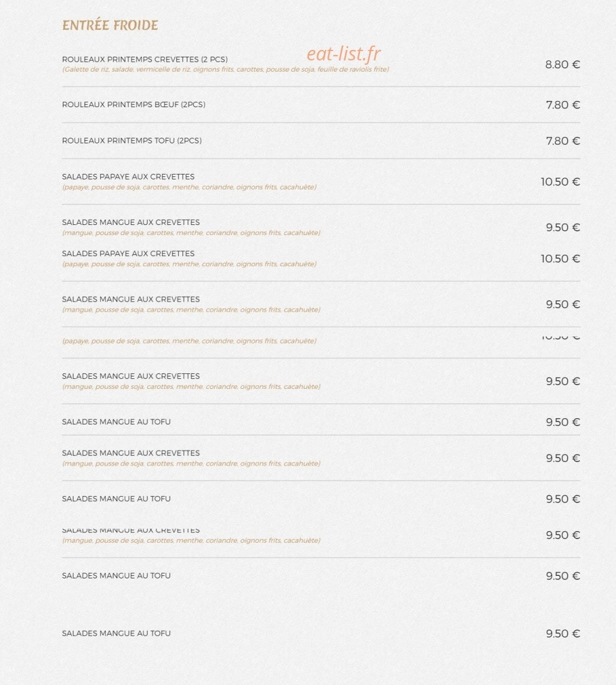This screenshot has width=616, height=685.
Task: Click the first 10.50 € price
Action: pos(560,182)
